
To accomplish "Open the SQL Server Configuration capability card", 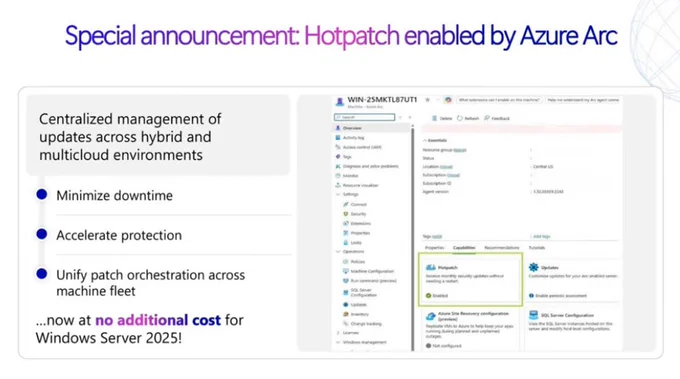I will click(x=573, y=329).
